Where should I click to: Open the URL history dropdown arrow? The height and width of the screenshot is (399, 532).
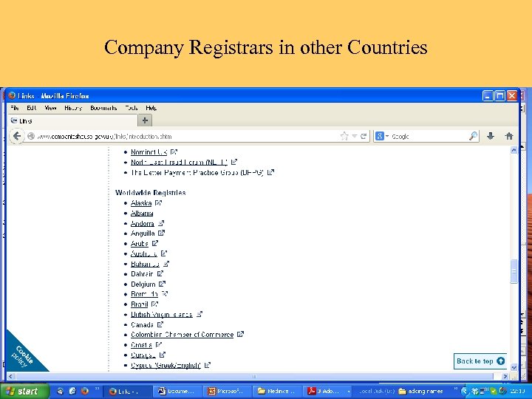click(354, 137)
